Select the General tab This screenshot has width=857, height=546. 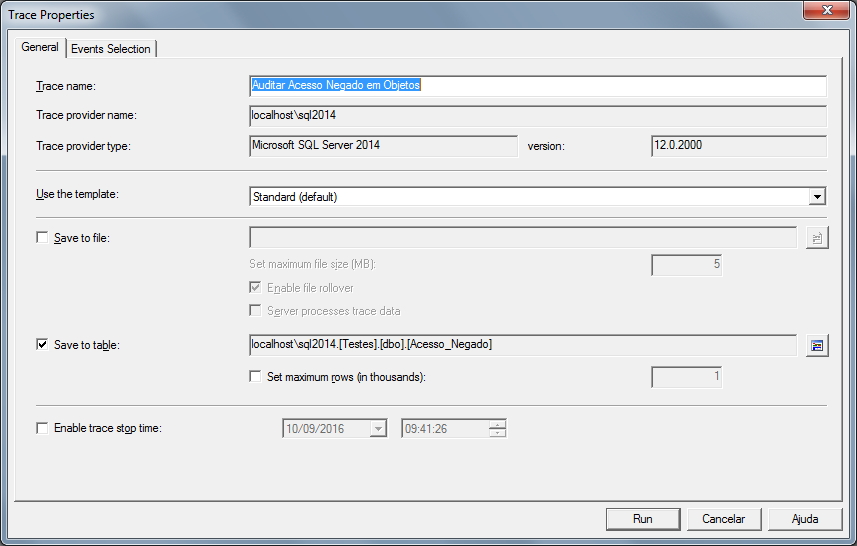(40, 47)
